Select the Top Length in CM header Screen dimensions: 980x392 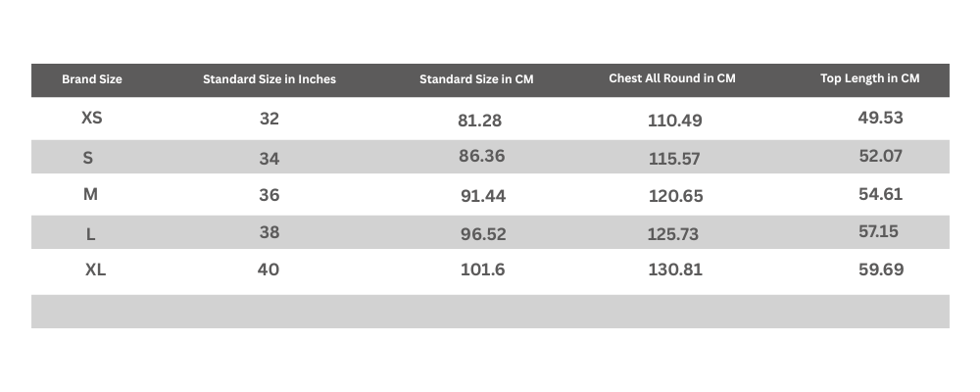(870, 78)
